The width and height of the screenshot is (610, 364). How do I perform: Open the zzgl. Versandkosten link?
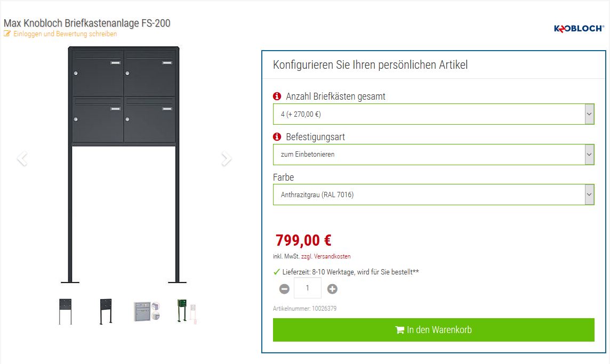tap(326, 256)
